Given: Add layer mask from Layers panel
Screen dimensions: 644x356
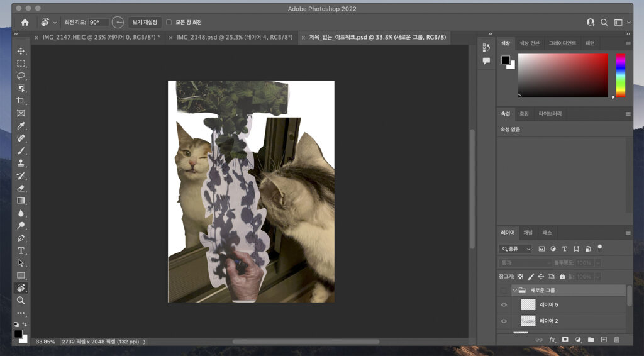Looking at the screenshot, I should click(x=565, y=340).
